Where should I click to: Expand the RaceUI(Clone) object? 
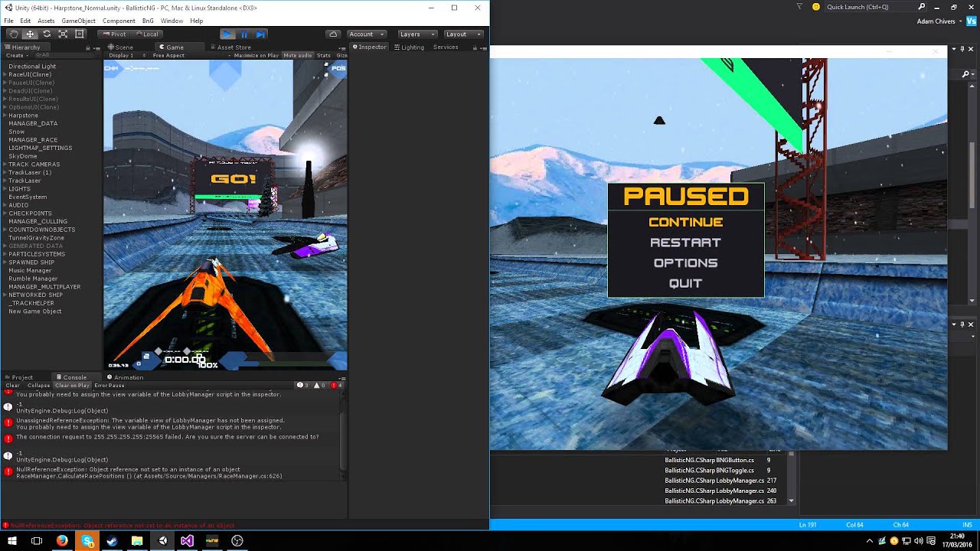pos(5,74)
